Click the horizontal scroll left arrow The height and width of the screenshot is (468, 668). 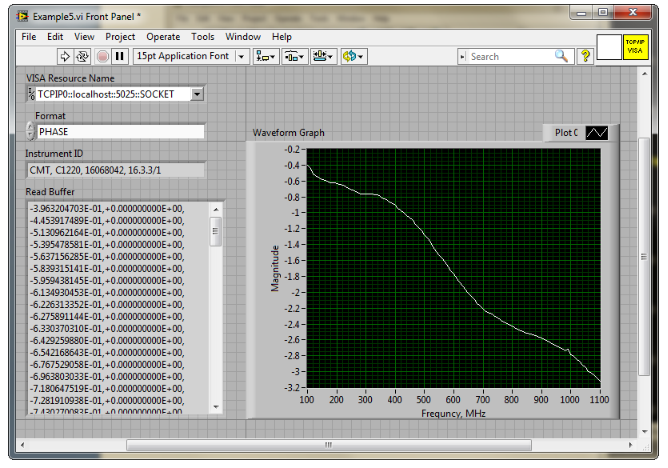[22, 445]
